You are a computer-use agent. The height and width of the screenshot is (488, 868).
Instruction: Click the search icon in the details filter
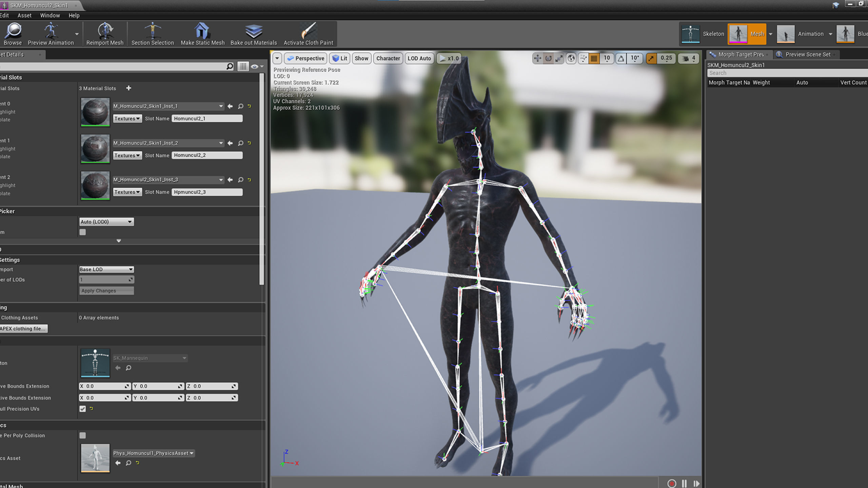click(230, 66)
